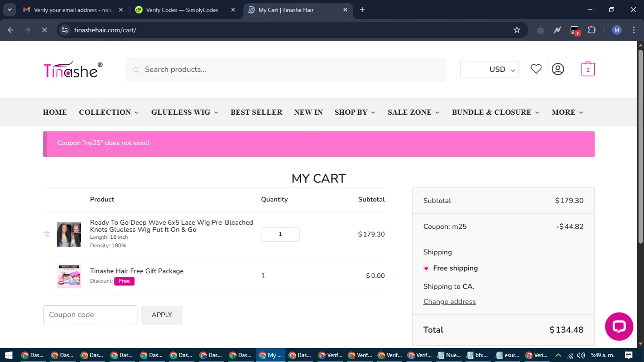Expand the COLLECTION menu
The width and height of the screenshot is (644, 362).
click(x=109, y=112)
